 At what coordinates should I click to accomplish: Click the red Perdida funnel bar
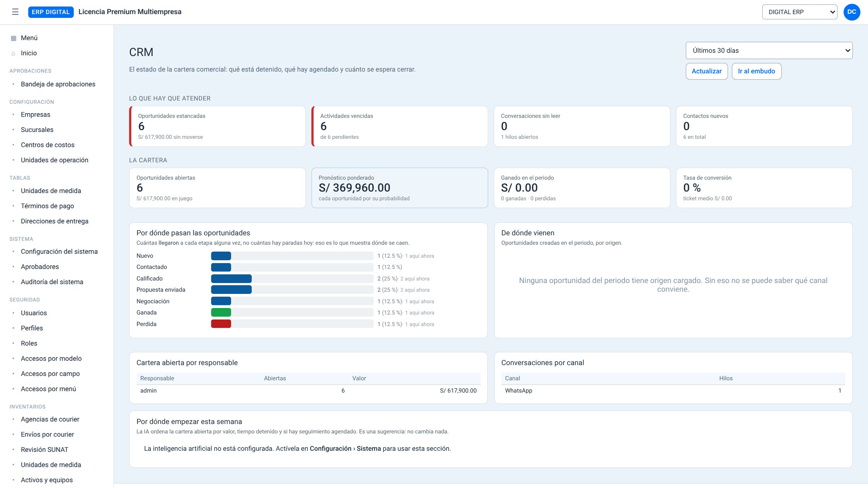pyautogui.click(x=221, y=324)
